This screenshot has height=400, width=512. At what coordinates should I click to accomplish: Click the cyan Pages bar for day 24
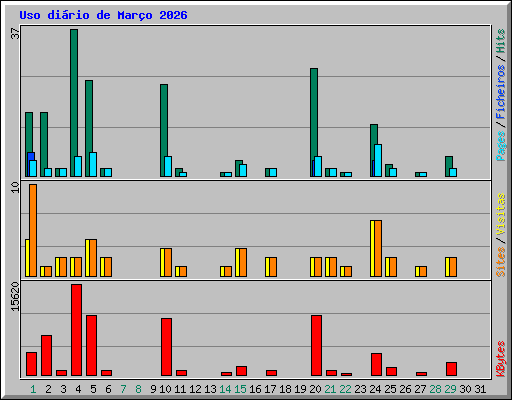coord(378,160)
